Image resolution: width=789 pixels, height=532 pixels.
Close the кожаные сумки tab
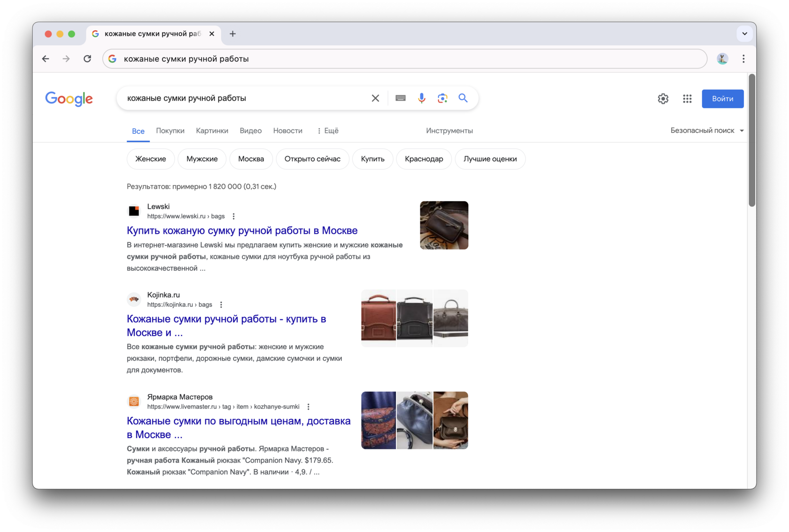212,34
